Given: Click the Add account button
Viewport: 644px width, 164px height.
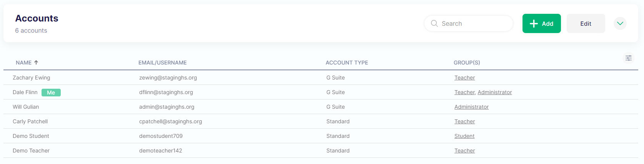Looking at the screenshot, I should [541, 23].
